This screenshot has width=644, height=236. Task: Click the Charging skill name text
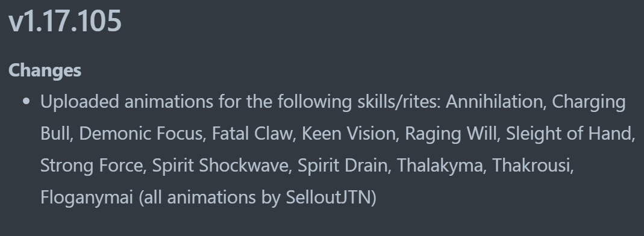589,102
